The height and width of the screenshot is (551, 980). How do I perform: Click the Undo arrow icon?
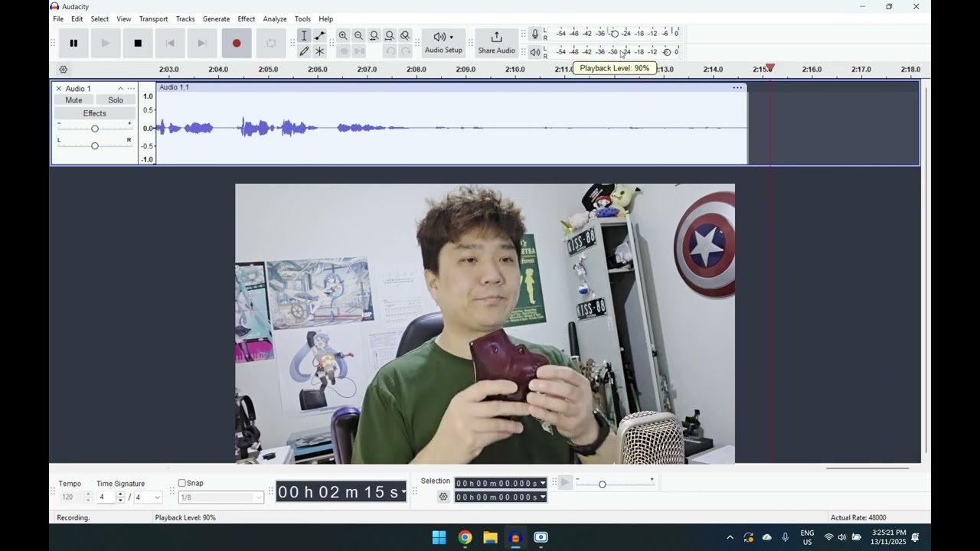pyautogui.click(x=390, y=51)
